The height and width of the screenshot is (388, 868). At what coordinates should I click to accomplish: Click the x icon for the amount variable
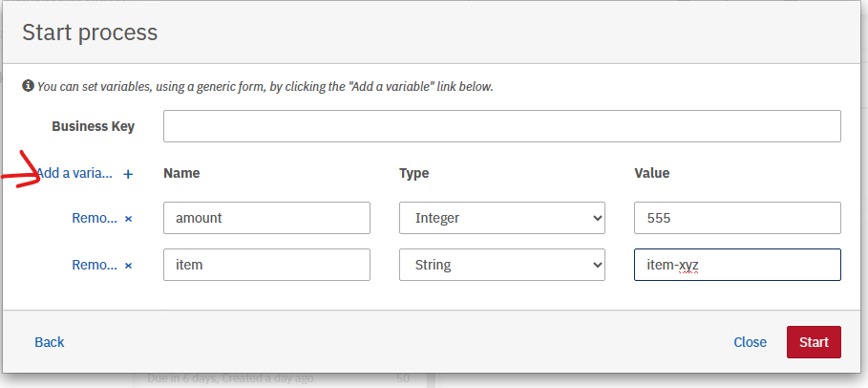pos(128,218)
